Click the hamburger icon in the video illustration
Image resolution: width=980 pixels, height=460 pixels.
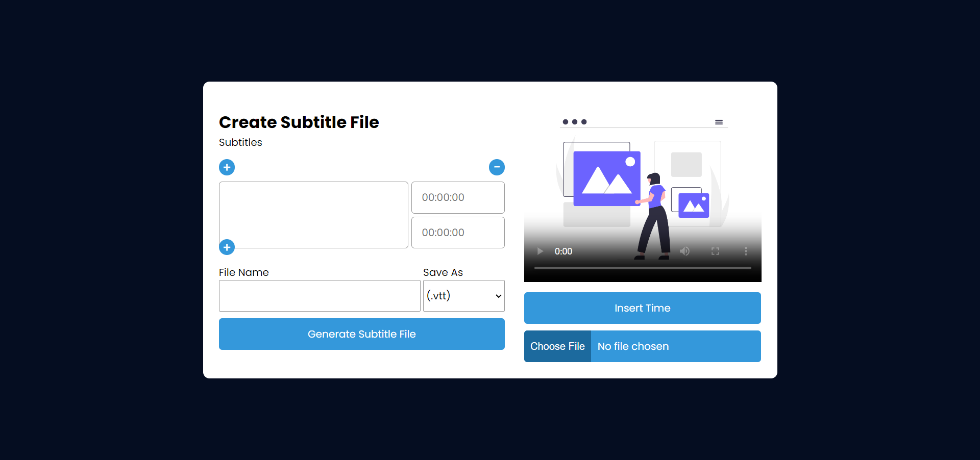click(x=719, y=122)
